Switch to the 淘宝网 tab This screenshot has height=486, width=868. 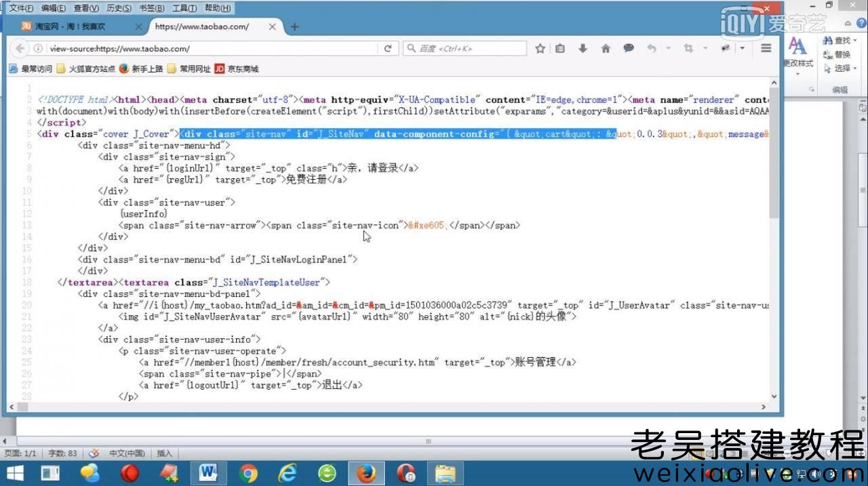[75, 27]
